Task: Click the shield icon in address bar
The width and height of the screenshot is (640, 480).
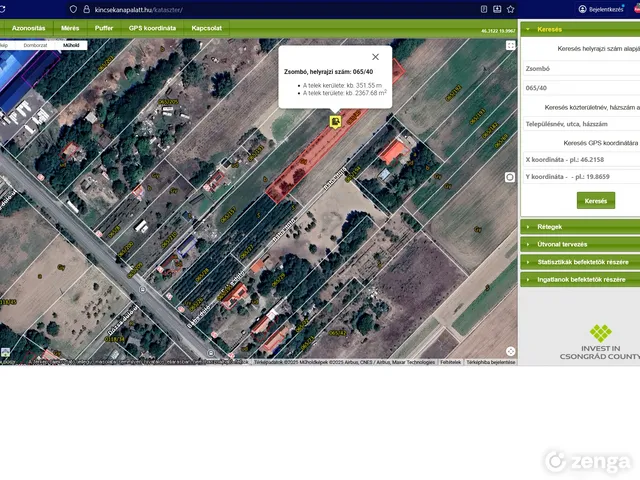Action: pyautogui.click(x=73, y=9)
